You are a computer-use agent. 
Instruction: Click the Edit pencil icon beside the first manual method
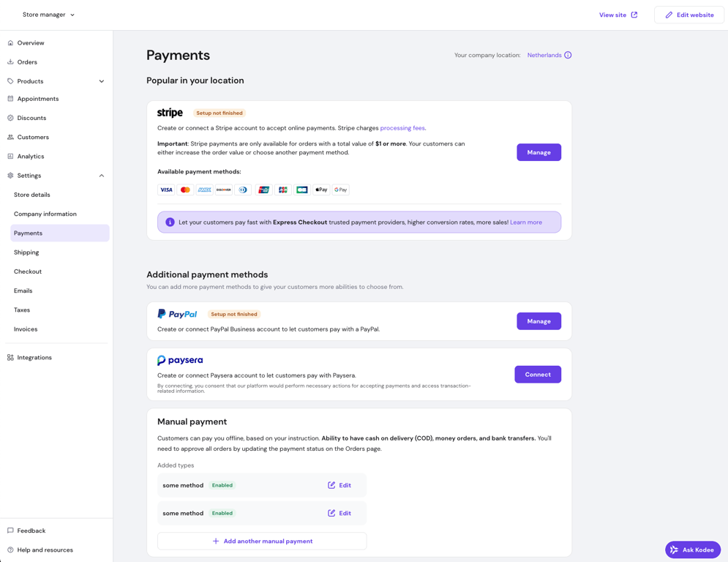point(331,485)
